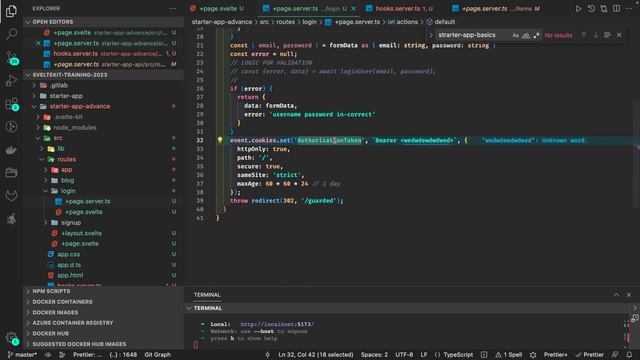Expand the lib folder
The width and height of the screenshot is (640, 360).
[x=60, y=149]
